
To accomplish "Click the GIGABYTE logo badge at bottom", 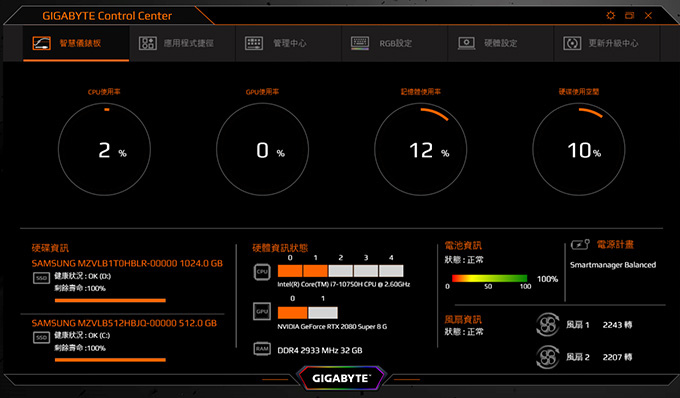I will coord(341,378).
